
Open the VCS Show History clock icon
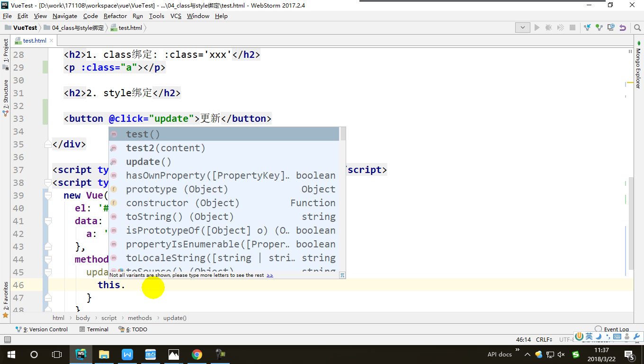click(x=611, y=28)
